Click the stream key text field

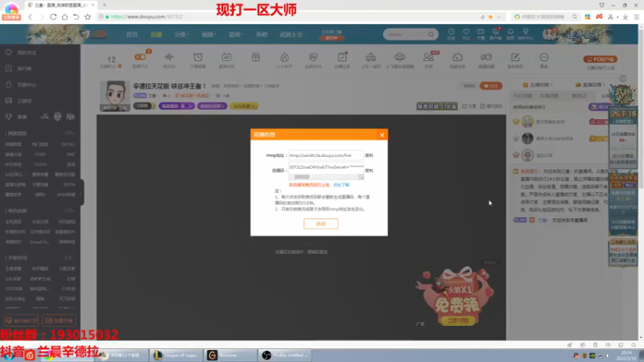[326, 167]
